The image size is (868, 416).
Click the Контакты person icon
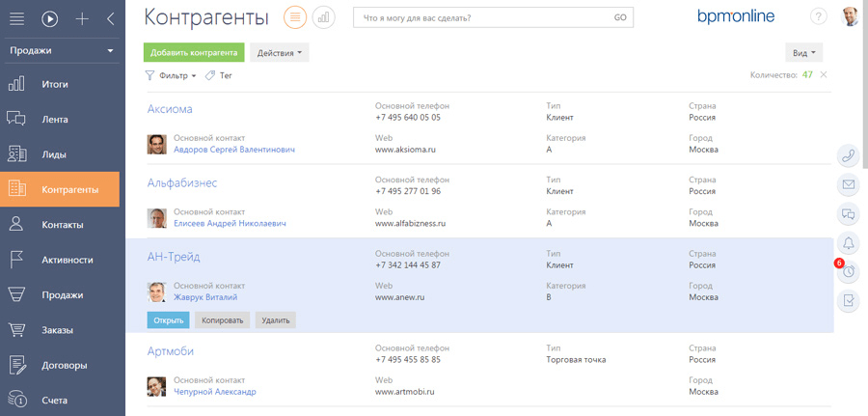[16, 224]
